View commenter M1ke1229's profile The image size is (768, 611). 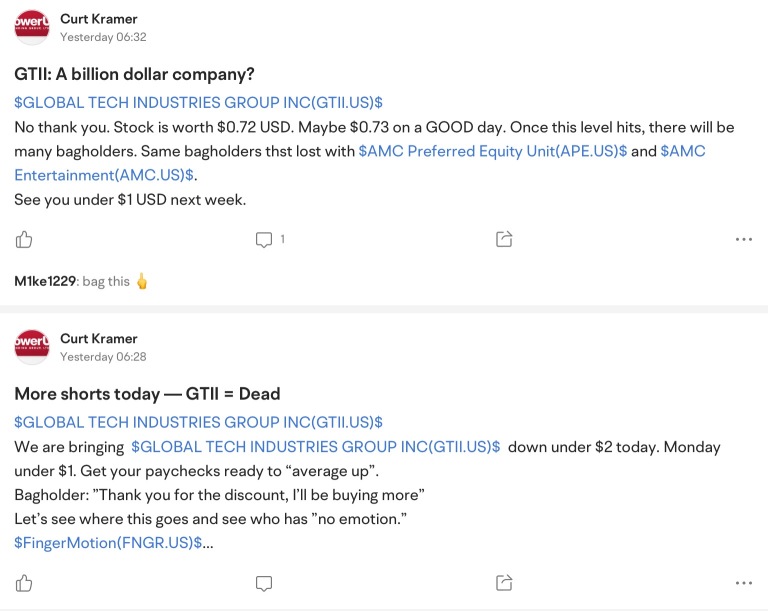click(45, 281)
